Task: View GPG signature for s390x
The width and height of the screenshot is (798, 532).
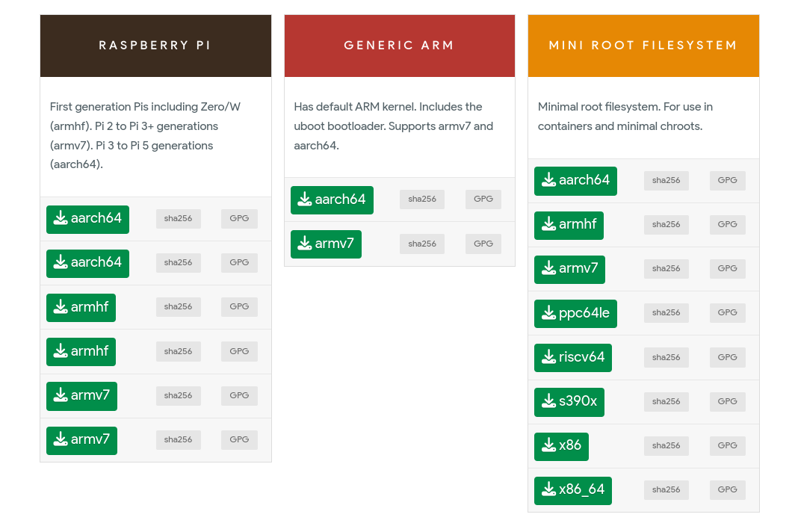Action: pos(727,402)
